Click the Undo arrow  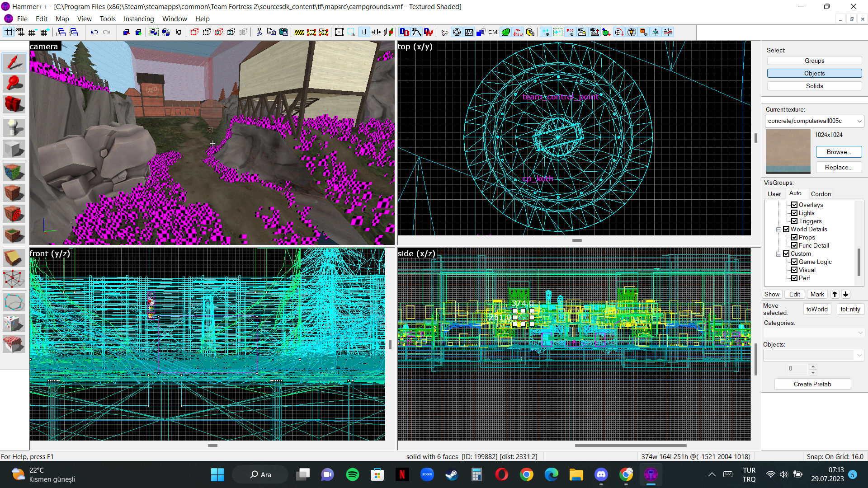tap(94, 32)
